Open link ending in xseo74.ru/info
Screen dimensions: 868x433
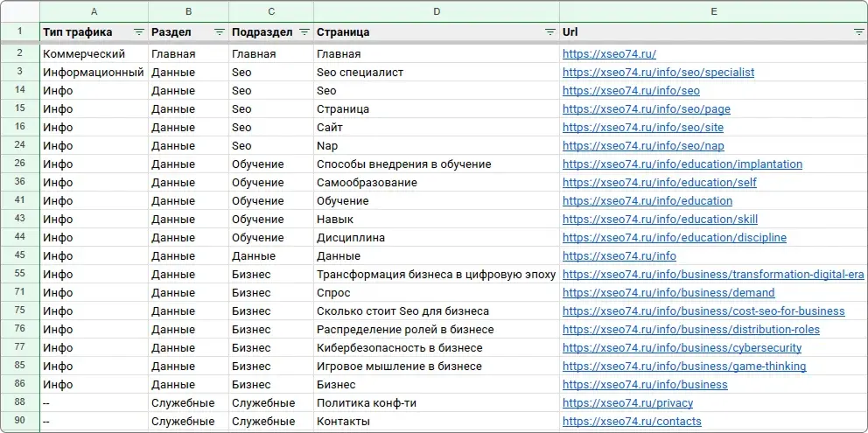[619, 256]
